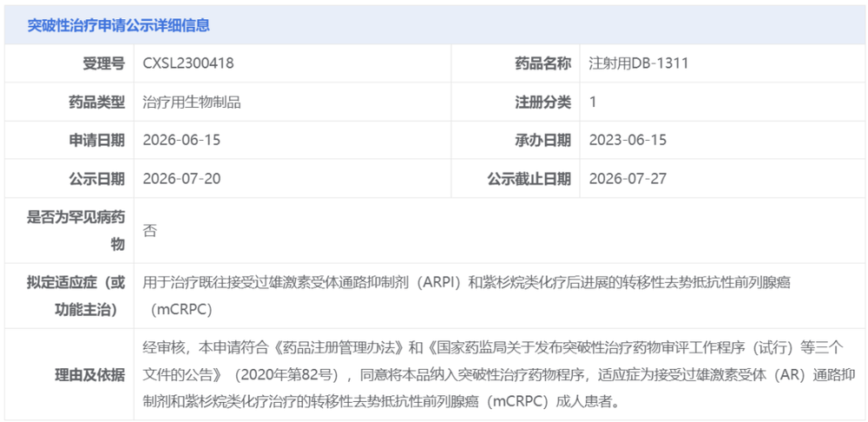Click the 理由及依据 label
The height and width of the screenshot is (422, 868).
point(89,374)
